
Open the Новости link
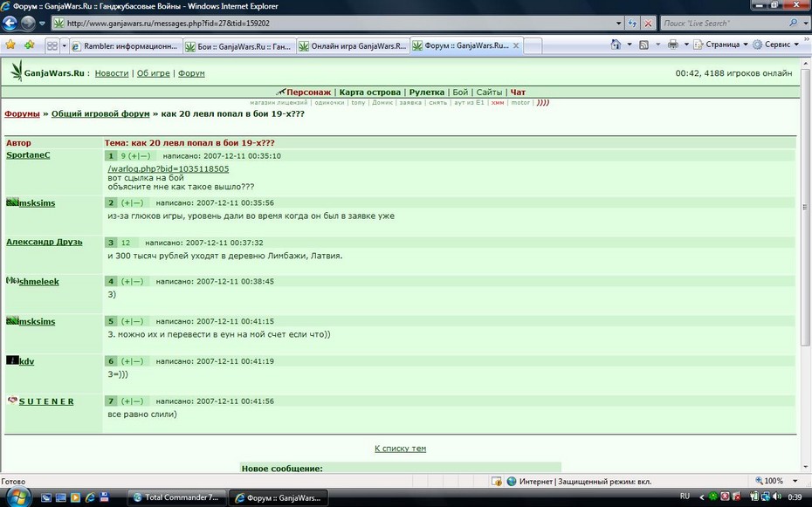112,73
